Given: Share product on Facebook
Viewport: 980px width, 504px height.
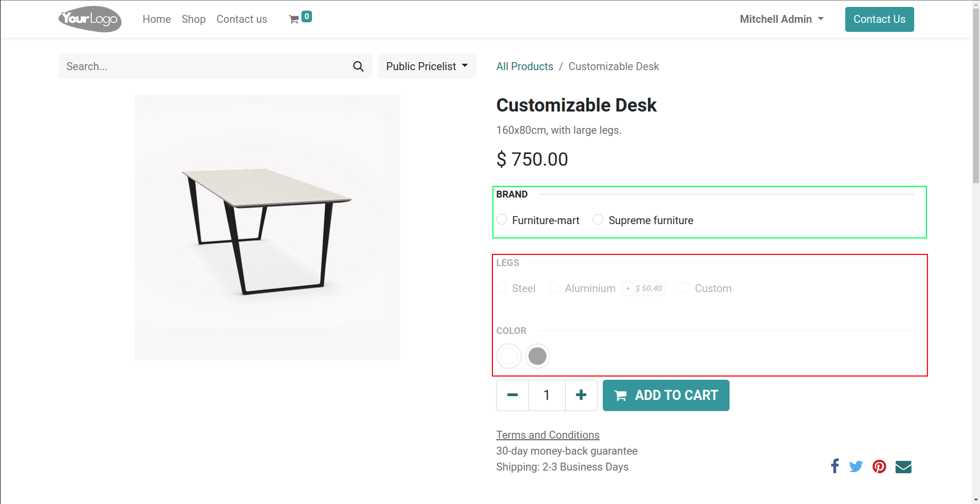Looking at the screenshot, I should pos(835,466).
